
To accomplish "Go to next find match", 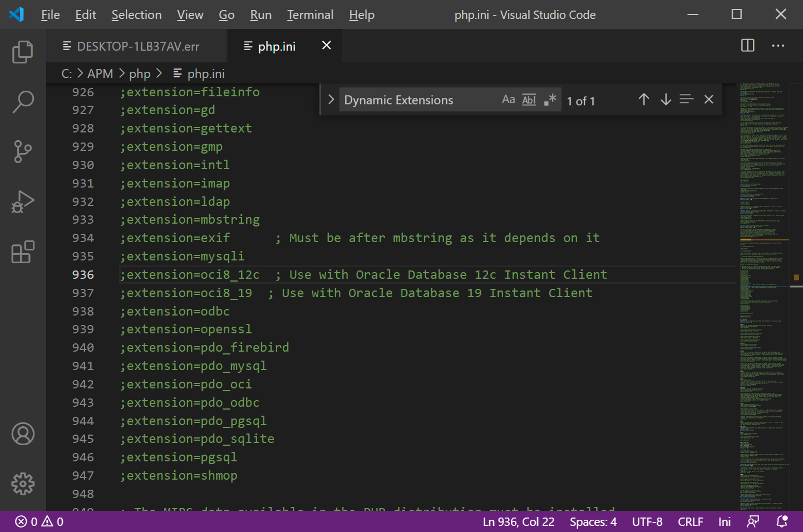I will pyautogui.click(x=666, y=100).
